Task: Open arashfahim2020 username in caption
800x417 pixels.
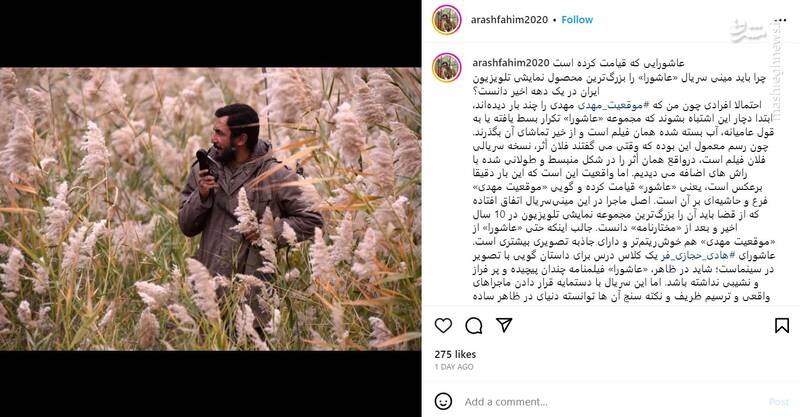Action: (x=511, y=63)
